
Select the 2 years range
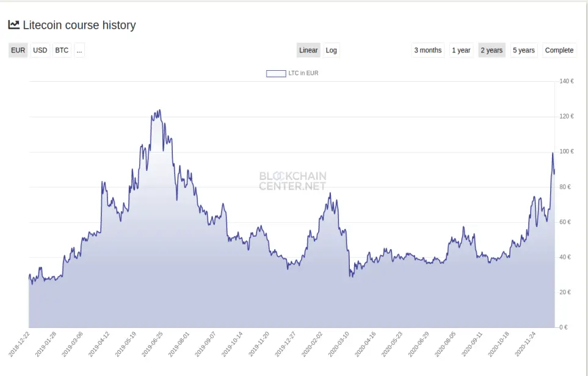click(492, 50)
